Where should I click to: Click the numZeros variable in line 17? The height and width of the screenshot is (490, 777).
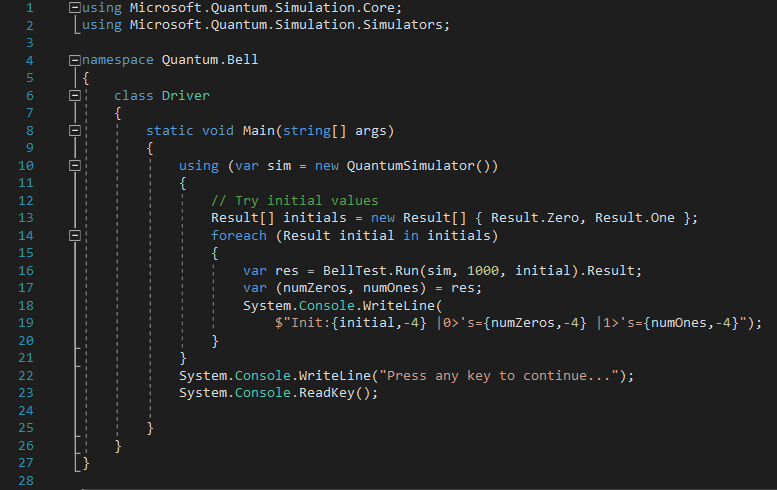pos(315,288)
